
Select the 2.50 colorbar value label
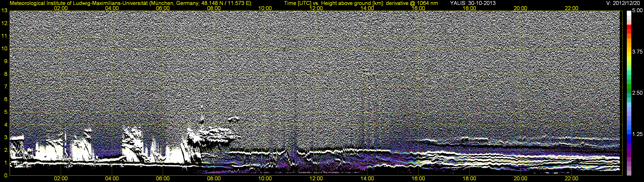[x=637, y=93]
